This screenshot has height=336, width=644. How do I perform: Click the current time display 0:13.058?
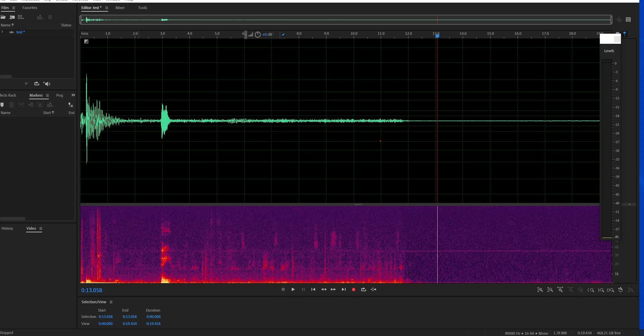[x=92, y=290]
